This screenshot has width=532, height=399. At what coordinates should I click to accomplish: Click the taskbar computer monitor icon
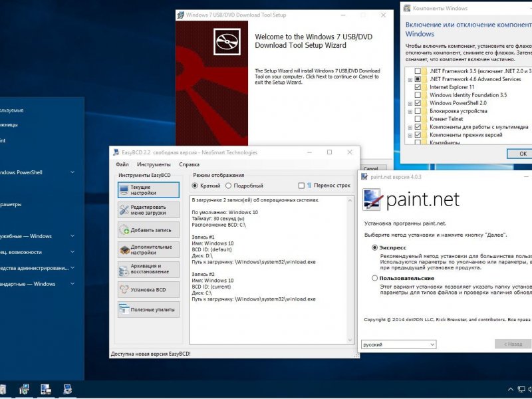(67, 389)
